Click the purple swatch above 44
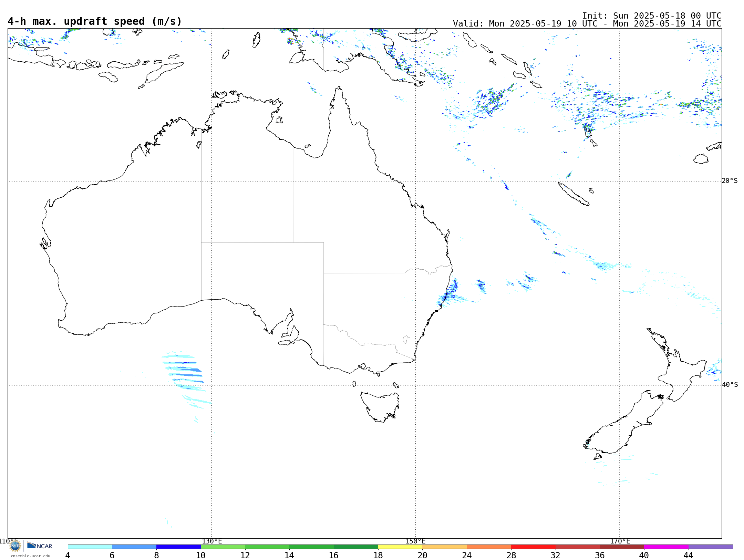The image size is (744, 560). [711, 547]
